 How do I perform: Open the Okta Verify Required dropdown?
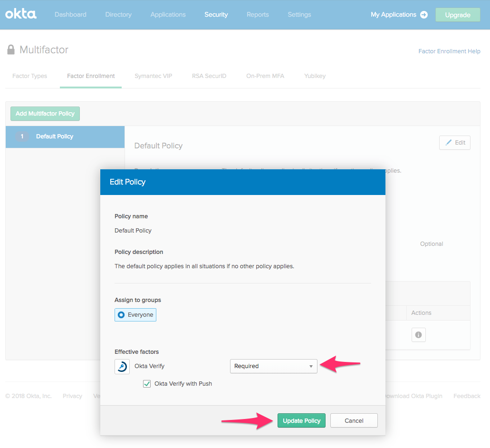tap(273, 366)
